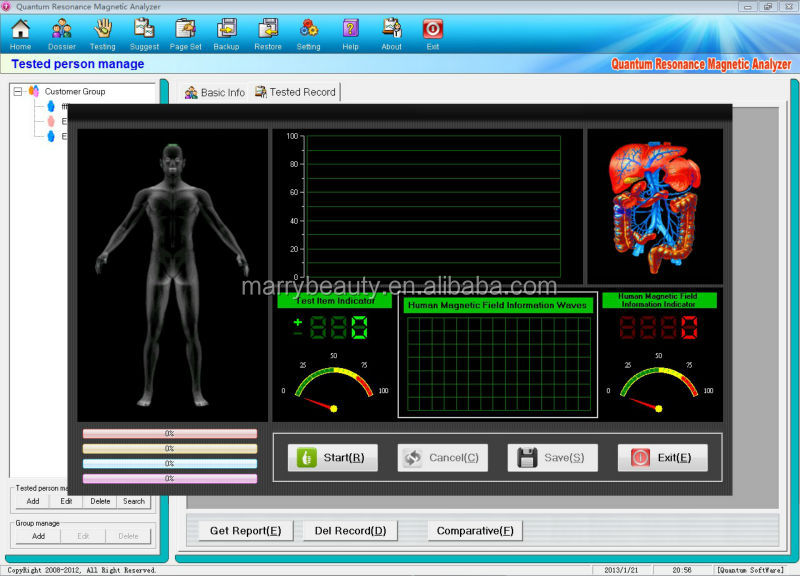Select the Customer Group tree item
The width and height of the screenshot is (800, 576).
click(74, 91)
